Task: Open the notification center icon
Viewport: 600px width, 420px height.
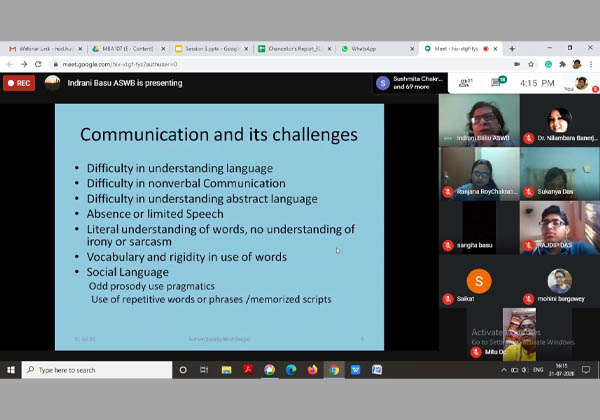Action: [585, 370]
